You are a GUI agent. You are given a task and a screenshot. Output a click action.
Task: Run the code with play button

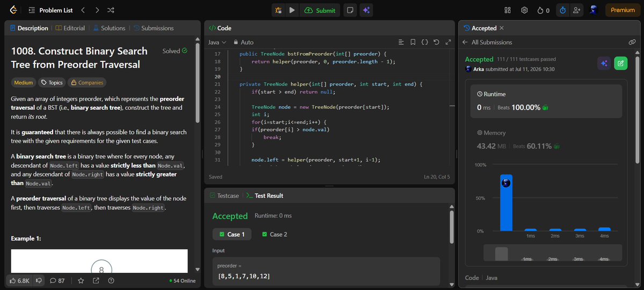[292, 10]
